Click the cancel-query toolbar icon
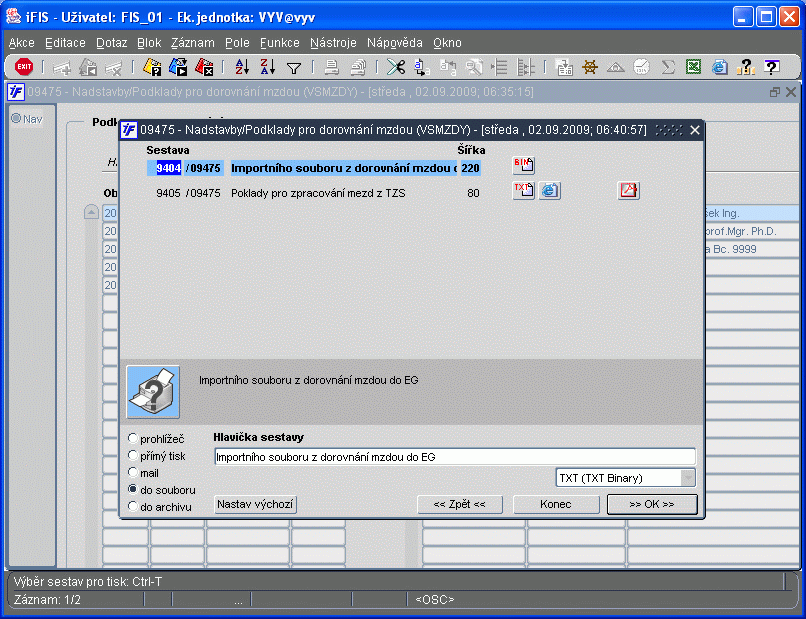The height and width of the screenshot is (619, 806). coord(204,67)
